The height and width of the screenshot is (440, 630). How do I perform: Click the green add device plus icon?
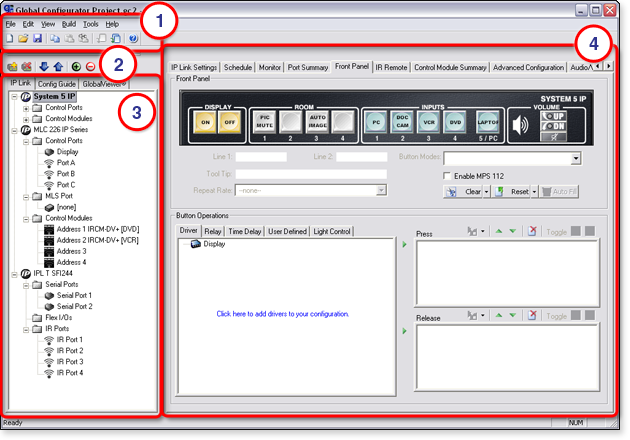pos(77,67)
